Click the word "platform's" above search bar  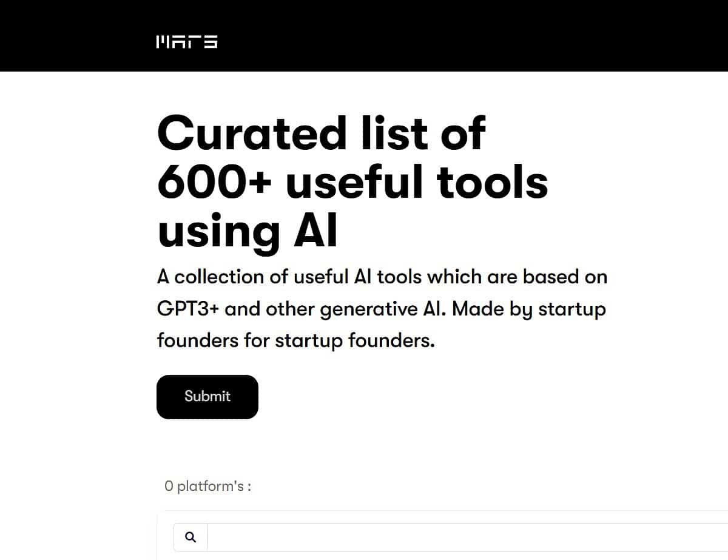[211, 486]
